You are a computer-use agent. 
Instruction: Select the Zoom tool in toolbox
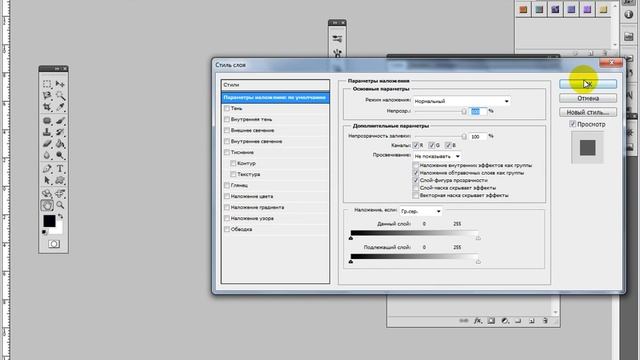click(60, 205)
